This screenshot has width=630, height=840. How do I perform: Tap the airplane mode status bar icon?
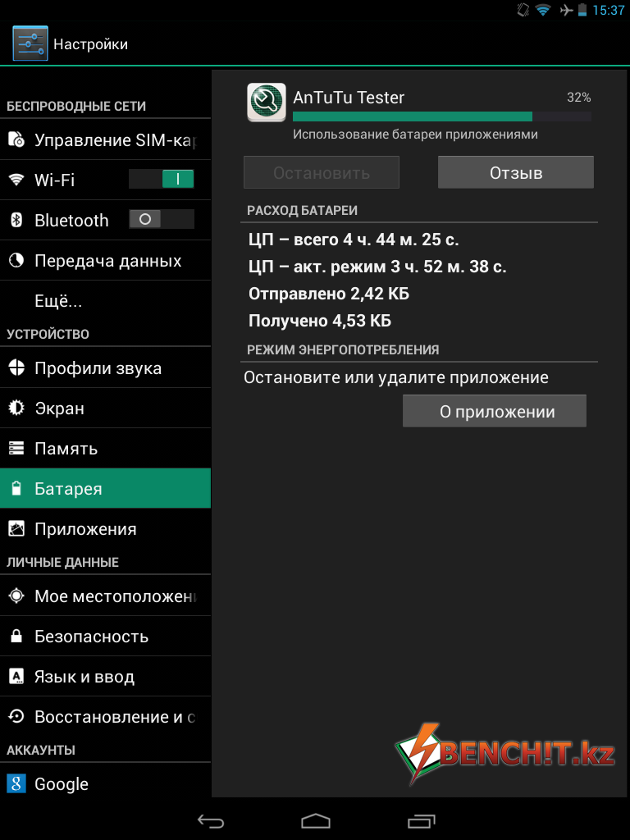click(x=566, y=10)
